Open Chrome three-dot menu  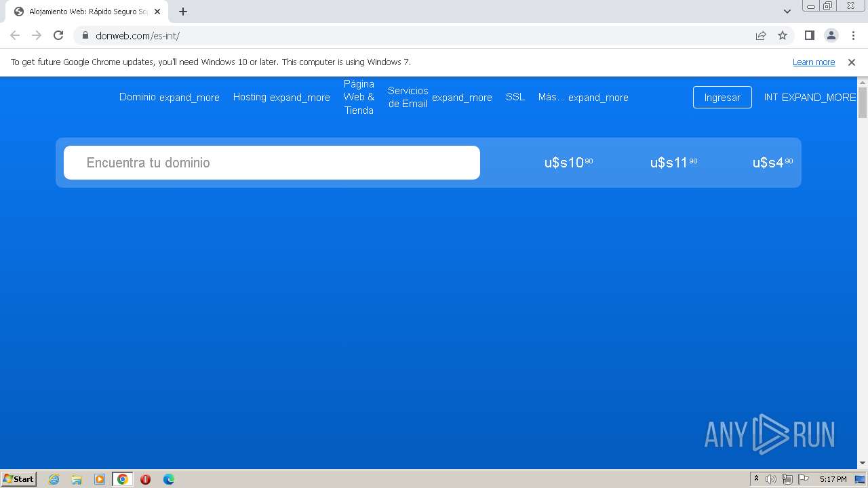coord(852,35)
